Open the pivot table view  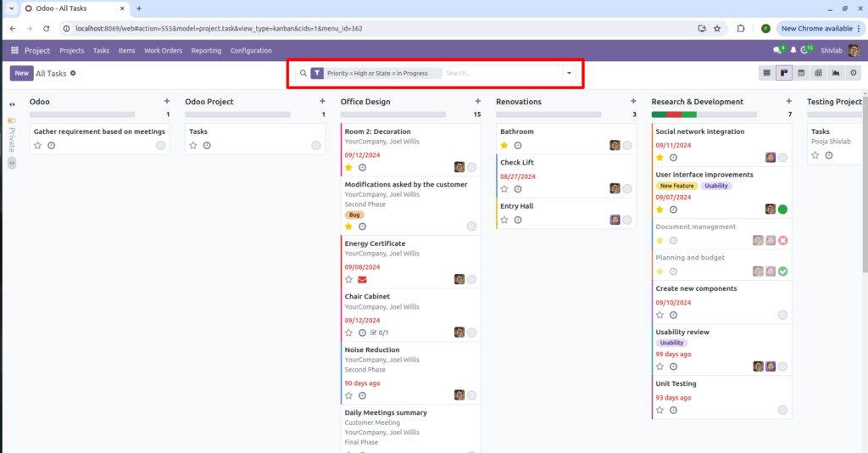pos(818,73)
